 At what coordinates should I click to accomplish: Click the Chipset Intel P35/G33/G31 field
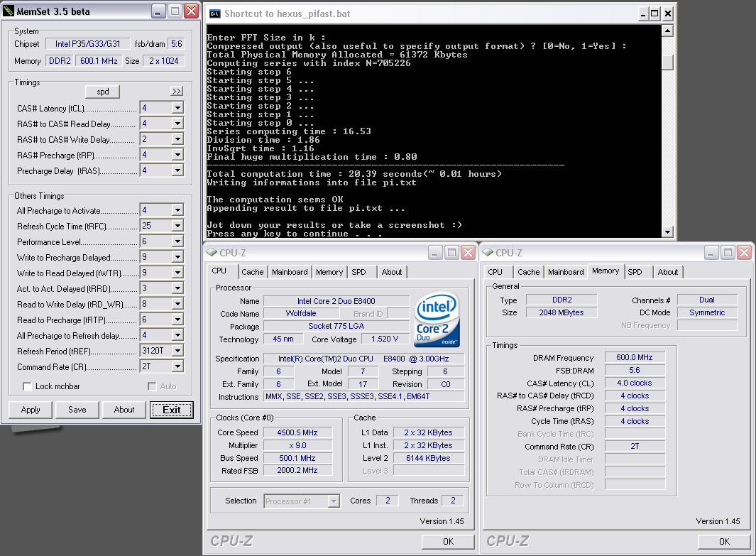pos(88,44)
